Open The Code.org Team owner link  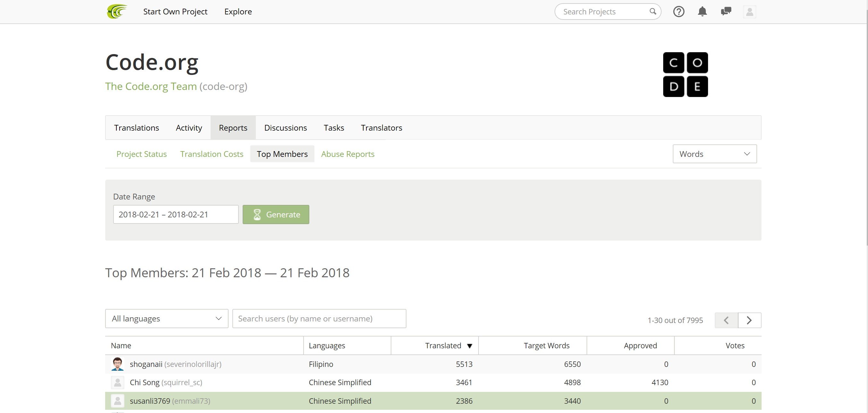point(151,86)
